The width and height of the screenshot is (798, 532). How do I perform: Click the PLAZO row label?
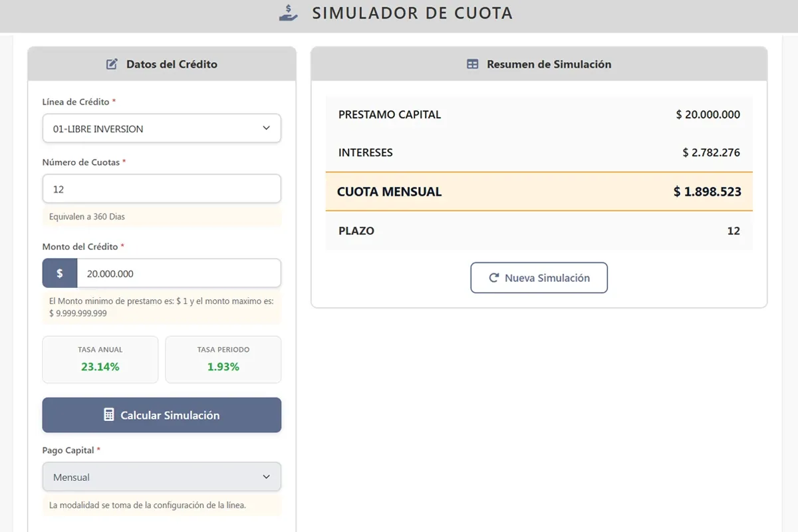click(x=356, y=231)
